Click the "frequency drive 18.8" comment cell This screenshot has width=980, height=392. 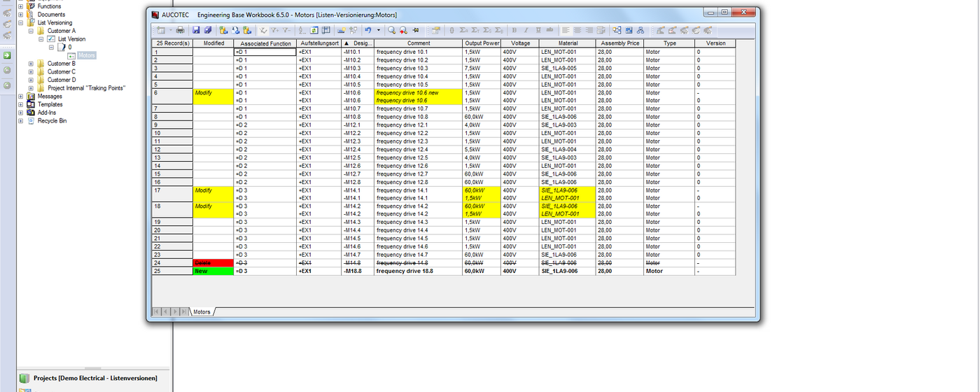pyautogui.click(x=419, y=271)
